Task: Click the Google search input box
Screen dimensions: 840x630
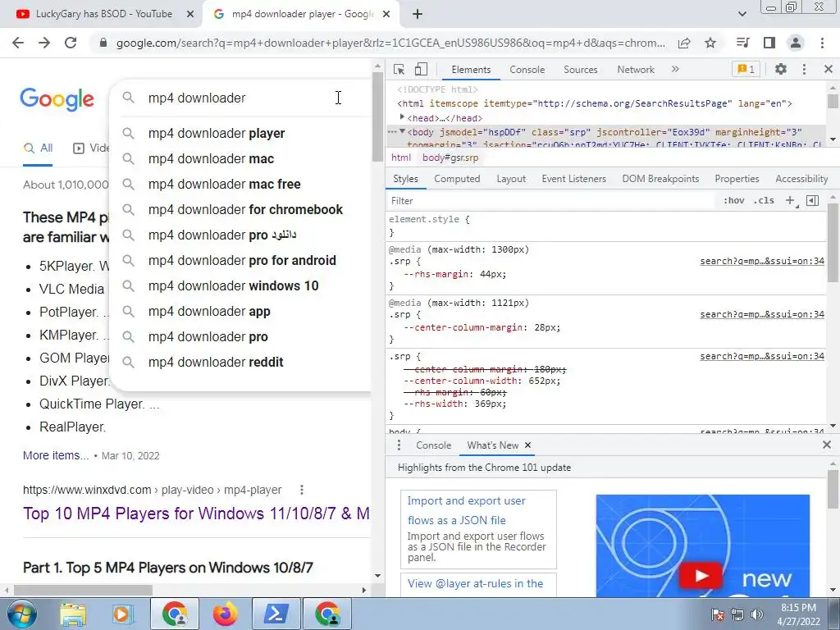Action: 241,98
